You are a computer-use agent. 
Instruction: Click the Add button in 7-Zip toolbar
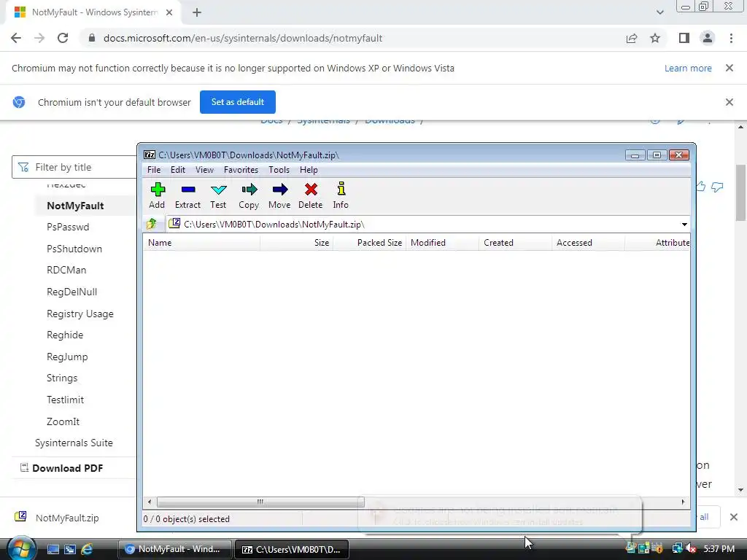pyautogui.click(x=158, y=195)
